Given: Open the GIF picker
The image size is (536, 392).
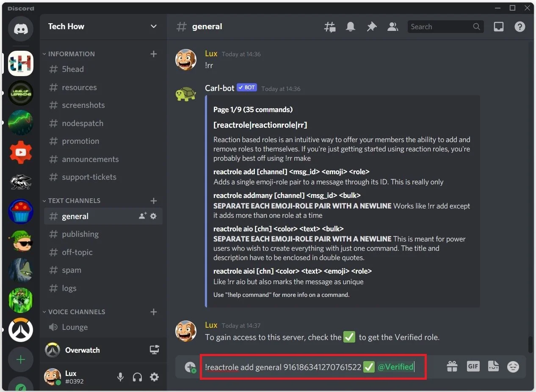Looking at the screenshot, I should [473, 366].
